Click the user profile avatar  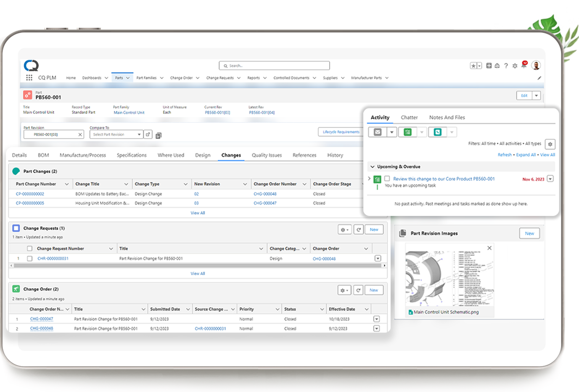[x=536, y=65]
